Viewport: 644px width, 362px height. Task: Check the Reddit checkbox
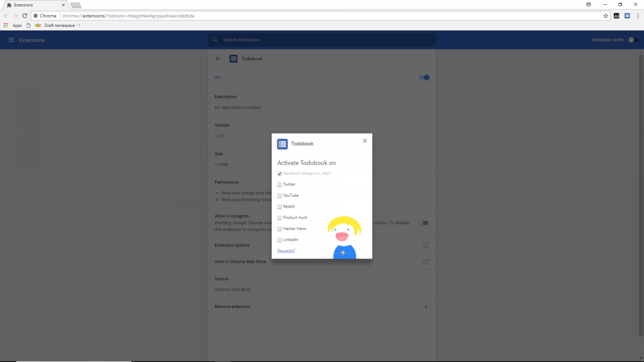(280, 207)
